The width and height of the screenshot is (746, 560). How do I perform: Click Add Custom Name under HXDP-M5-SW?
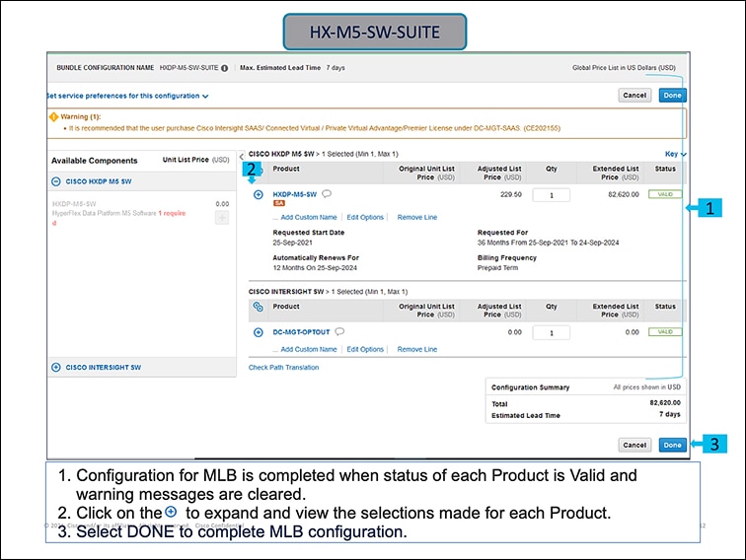point(309,217)
